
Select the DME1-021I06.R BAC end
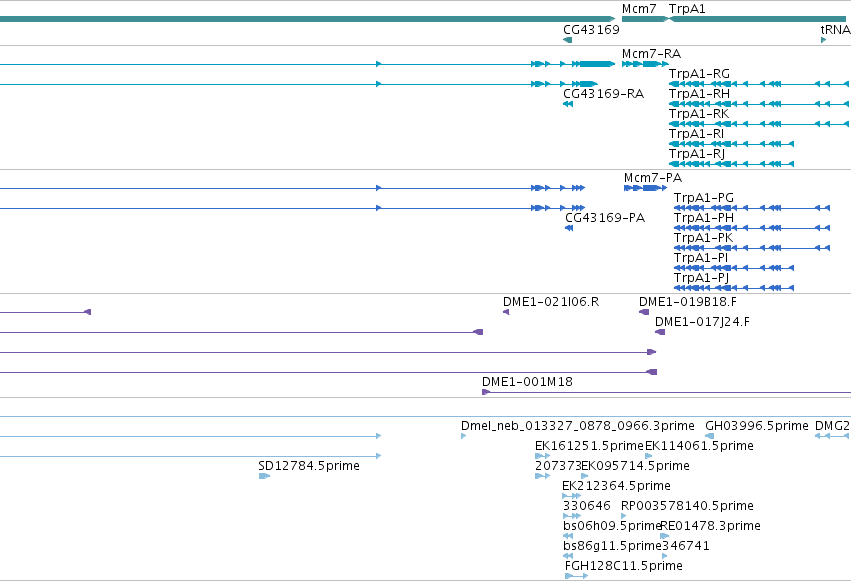coord(506,312)
